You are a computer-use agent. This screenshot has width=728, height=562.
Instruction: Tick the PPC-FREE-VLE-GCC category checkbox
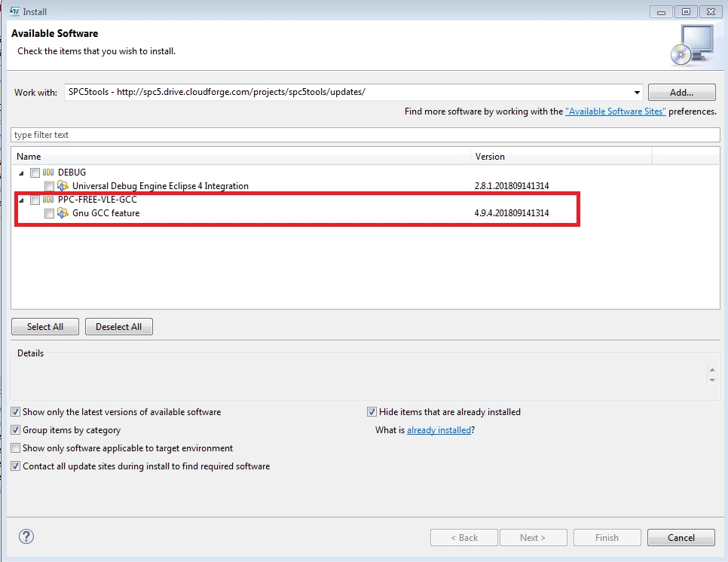tap(35, 200)
